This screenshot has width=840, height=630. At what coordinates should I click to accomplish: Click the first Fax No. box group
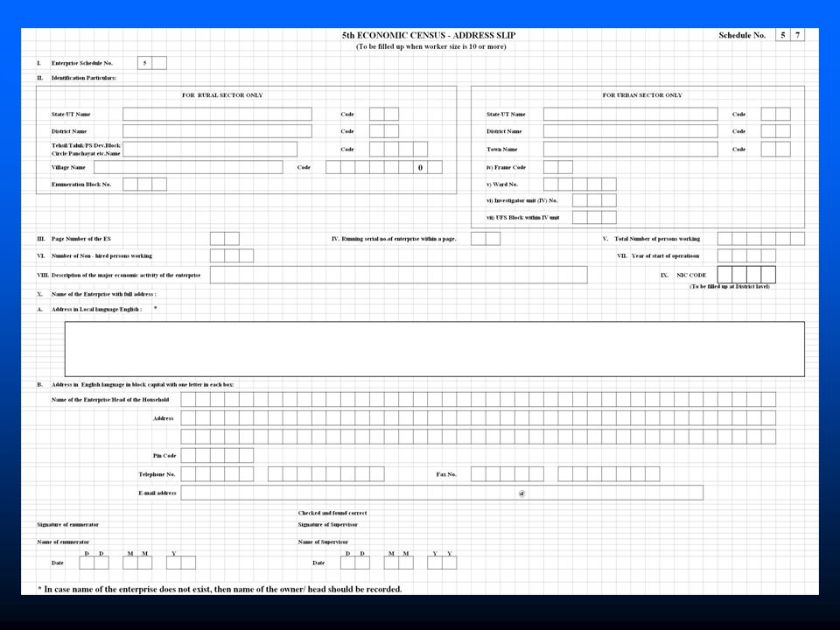[507, 474]
